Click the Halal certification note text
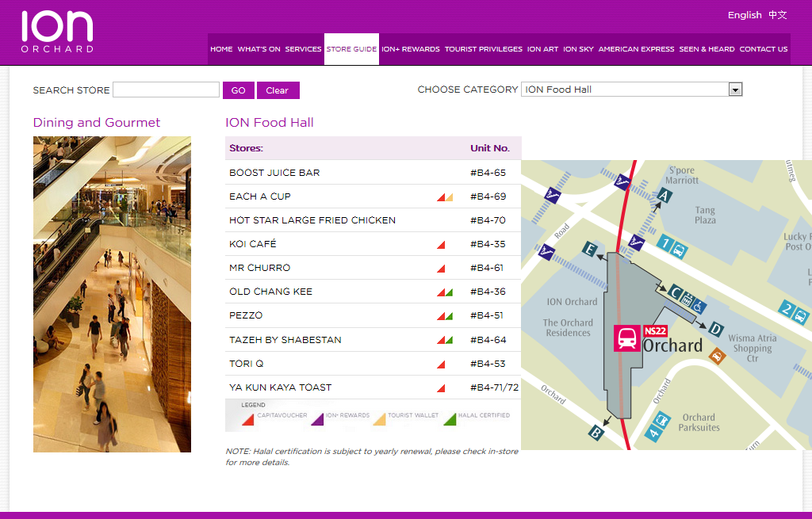 point(372,457)
